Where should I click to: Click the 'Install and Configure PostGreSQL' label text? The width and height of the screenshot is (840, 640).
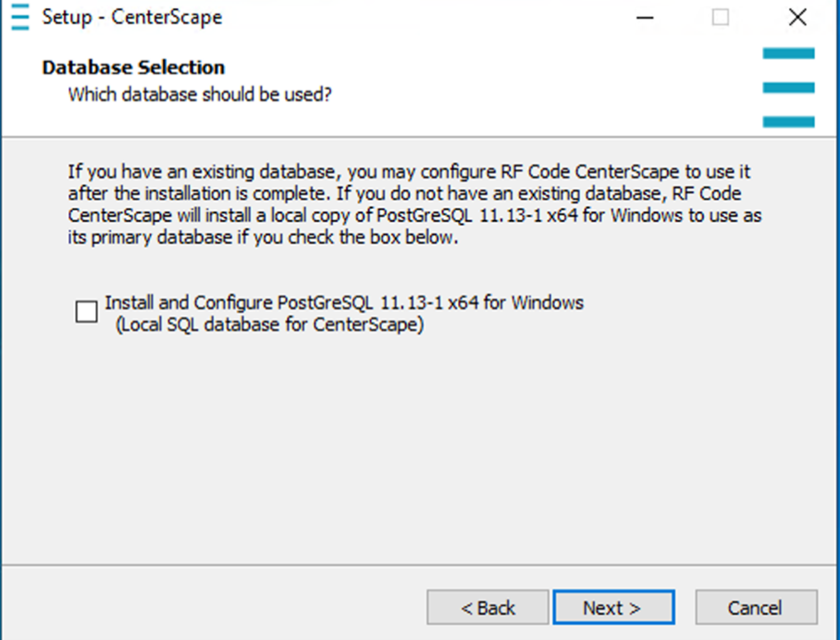coord(343,302)
